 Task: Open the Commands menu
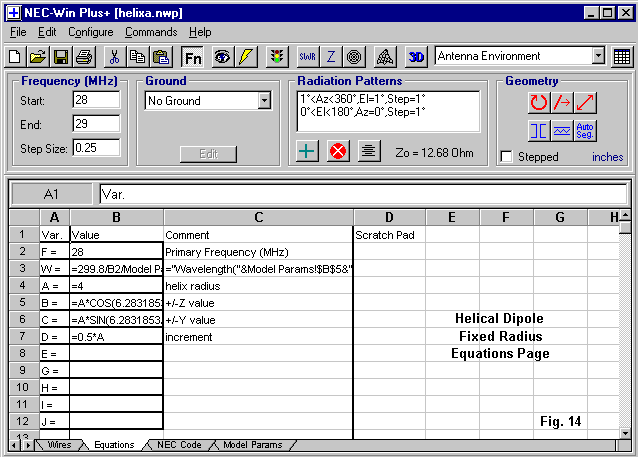click(150, 32)
